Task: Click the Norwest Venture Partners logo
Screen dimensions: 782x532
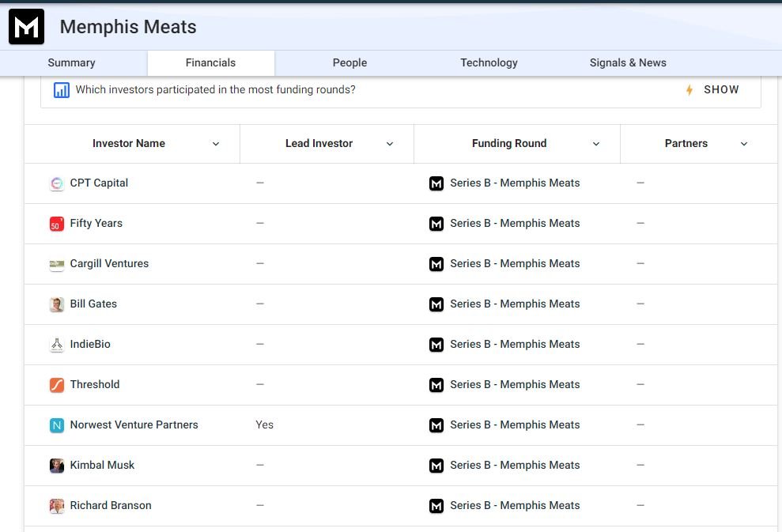Action: point(57,425)
